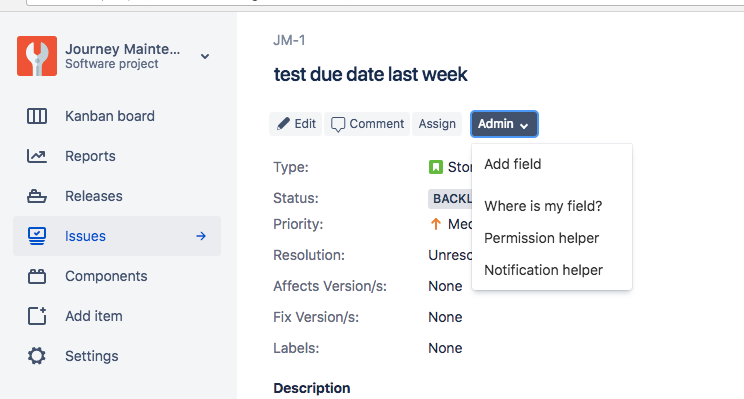The image size is (744, 399).
Task: Expand the project switcher chevron
Action: click(205, 56)
